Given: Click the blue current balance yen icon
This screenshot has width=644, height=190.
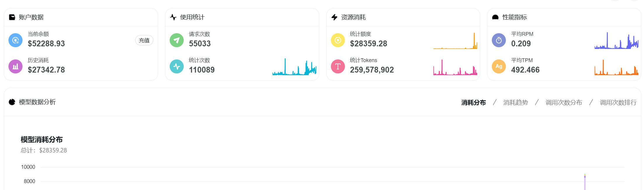Looking at the screenshot, I should coord(15,40).
